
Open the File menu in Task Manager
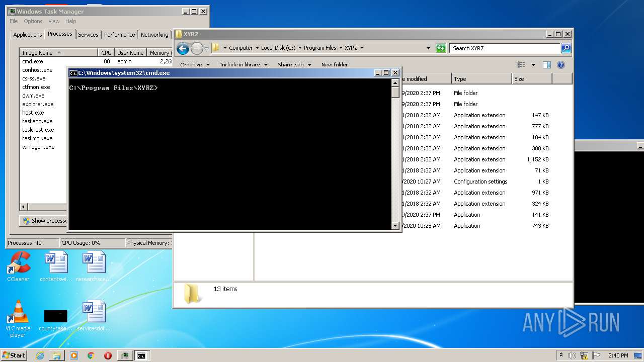click(14, 21)
